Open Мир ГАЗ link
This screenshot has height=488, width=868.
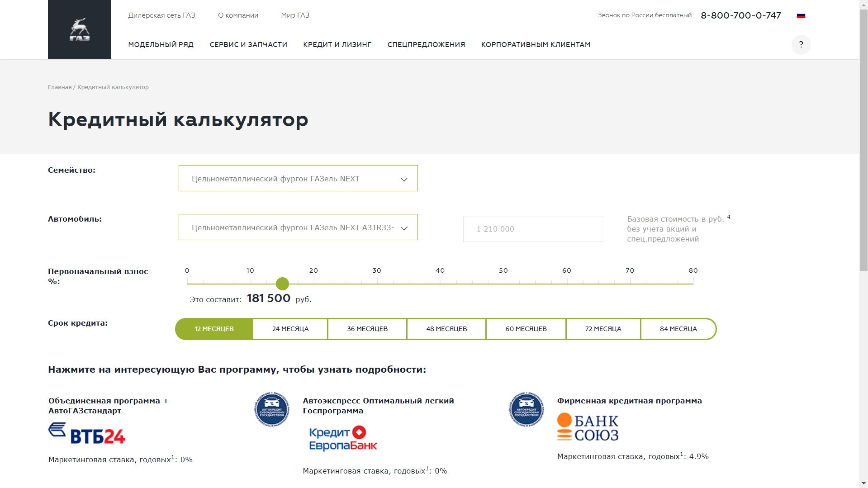click(295, 15)
